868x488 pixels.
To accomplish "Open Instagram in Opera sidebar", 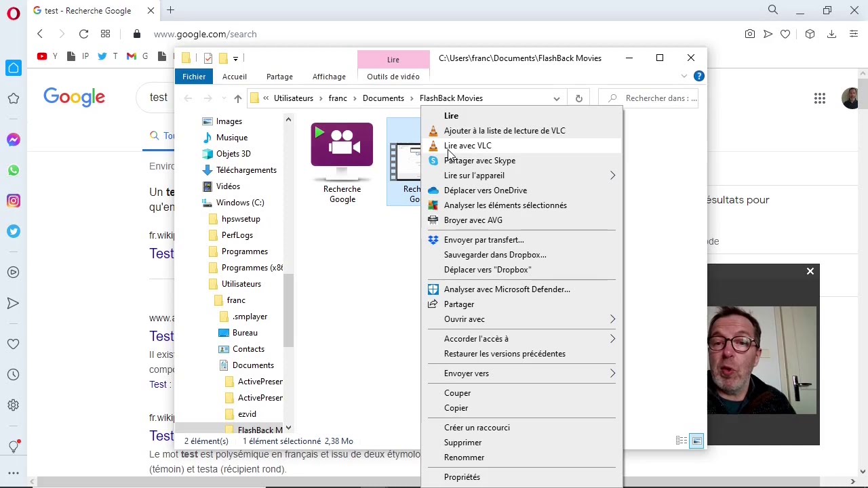I will pyautogui.click(x=14, y=201).
